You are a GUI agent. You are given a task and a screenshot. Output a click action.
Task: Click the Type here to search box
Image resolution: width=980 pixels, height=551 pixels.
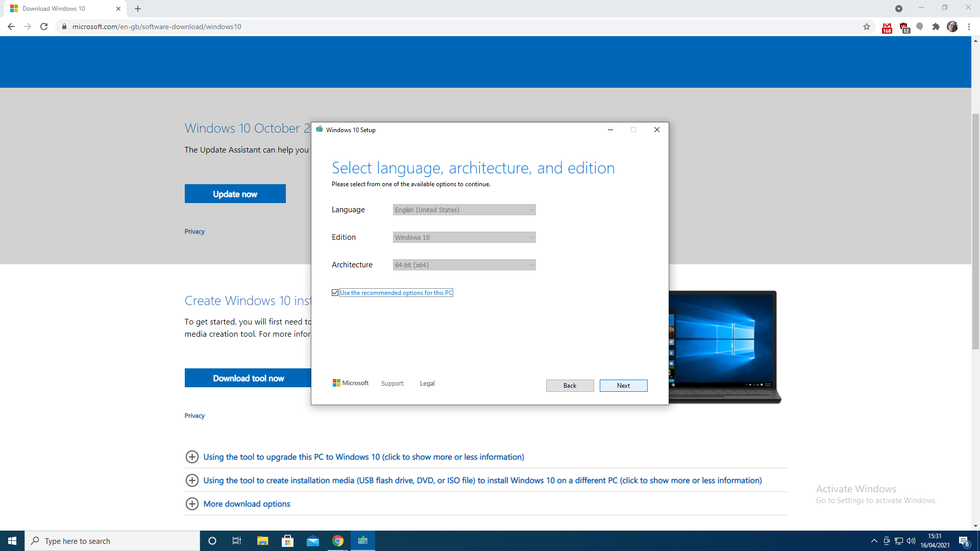coord(112,541)
